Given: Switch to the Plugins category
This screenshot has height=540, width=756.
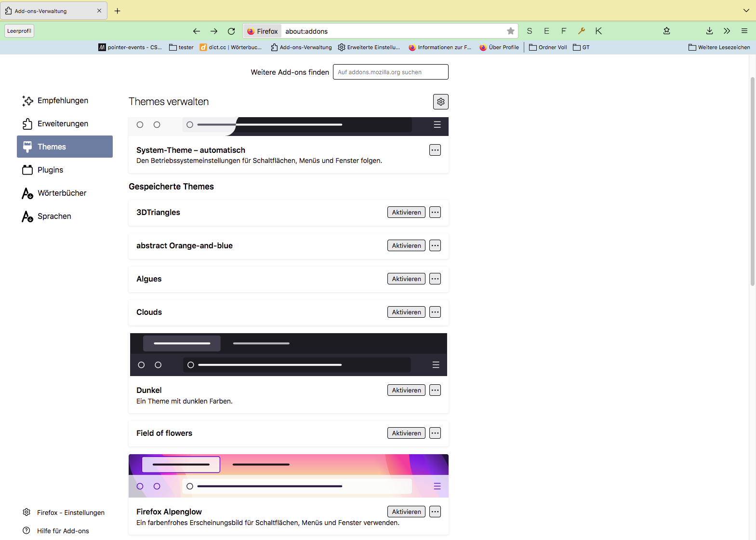Looking at the screenshot, I should [x=65, y=170].
